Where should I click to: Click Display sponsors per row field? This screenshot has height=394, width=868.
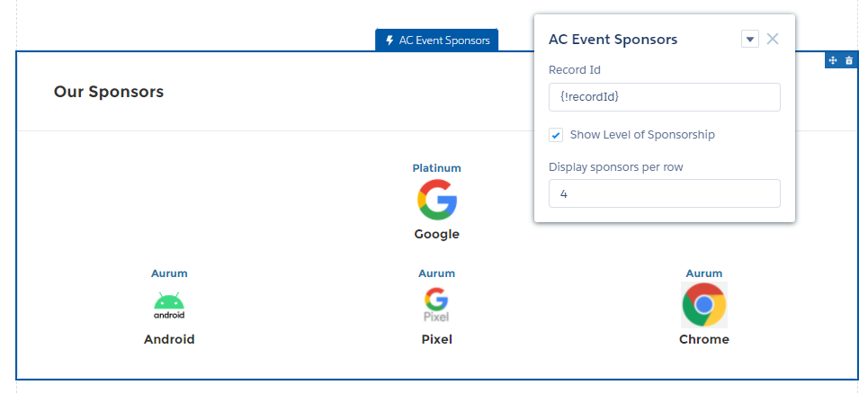[x=664, y=193]
